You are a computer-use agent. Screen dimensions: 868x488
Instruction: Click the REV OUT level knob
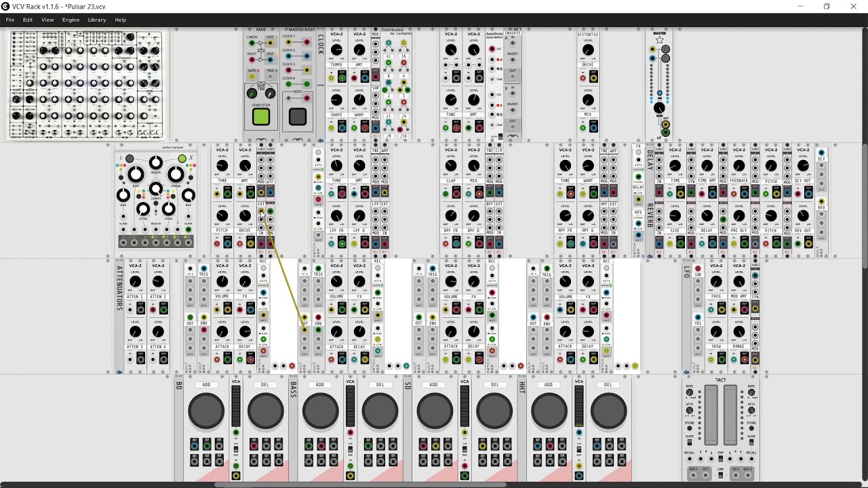click(x=803, y=216)
